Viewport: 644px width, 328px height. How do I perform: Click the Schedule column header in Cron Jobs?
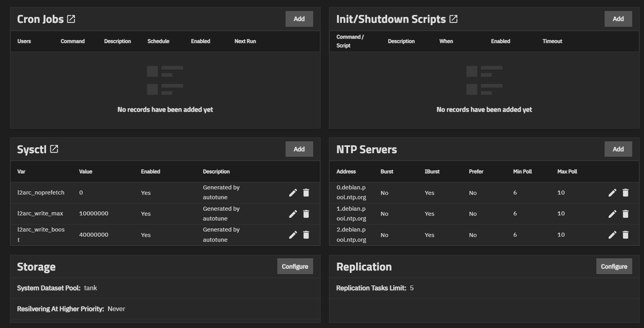(x=158, y=41)
